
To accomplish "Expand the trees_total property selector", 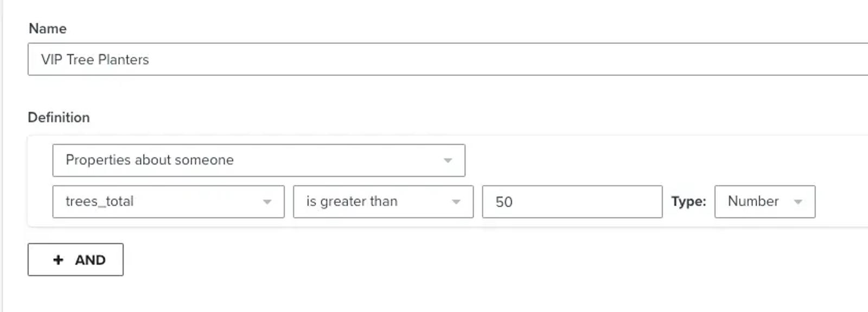I will [168, 202].
